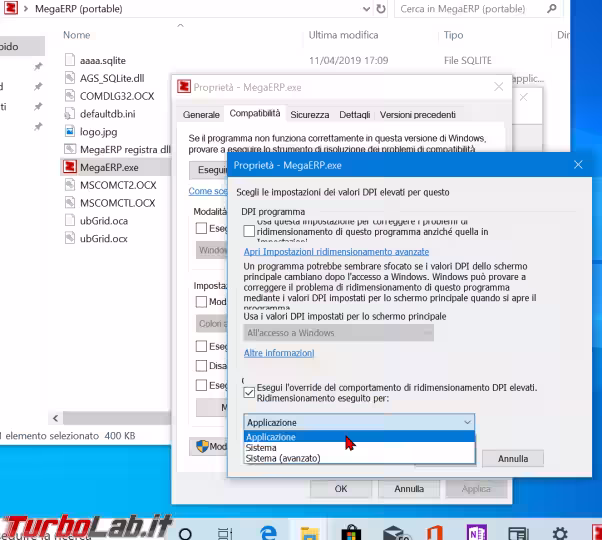The width and height of the screenshot is (602, 540).
Task: Click the MegaERP (portable) breadcrumb in the address bar
Action: click(79, 9)
